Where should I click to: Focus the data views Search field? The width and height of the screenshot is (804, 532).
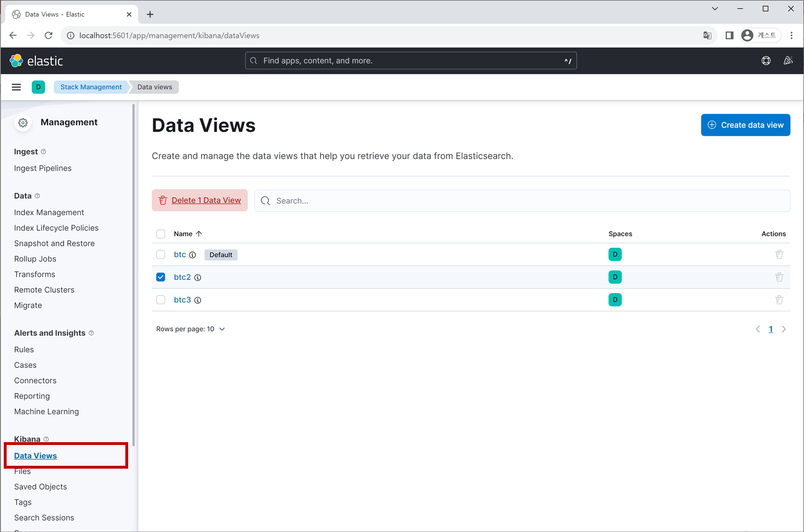click(522, 201)
